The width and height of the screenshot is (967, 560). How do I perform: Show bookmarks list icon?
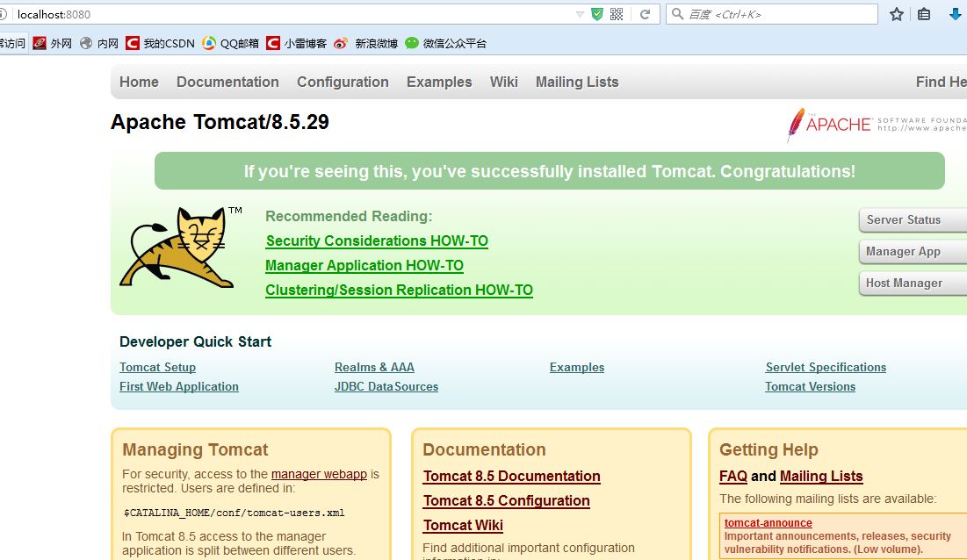tap(924, 14)
